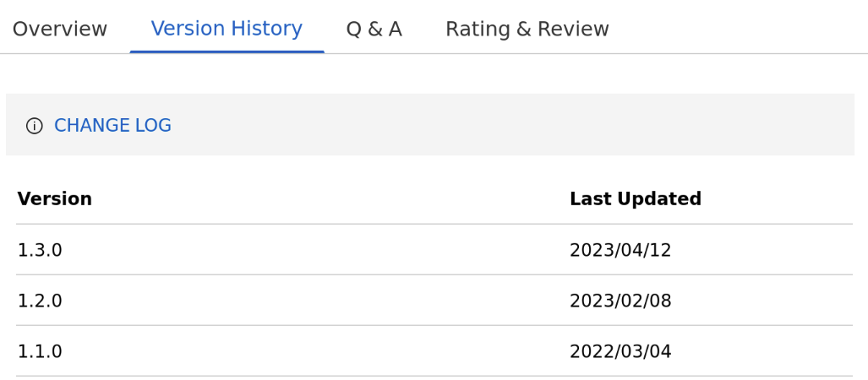Click the info icon beside CHANGE LOG

(x=34, y=126)
